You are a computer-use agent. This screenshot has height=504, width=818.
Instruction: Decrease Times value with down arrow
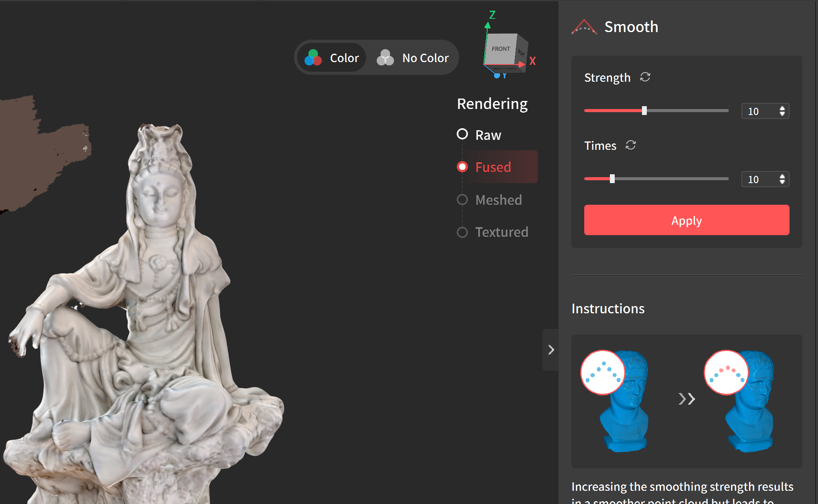(782, 182)
